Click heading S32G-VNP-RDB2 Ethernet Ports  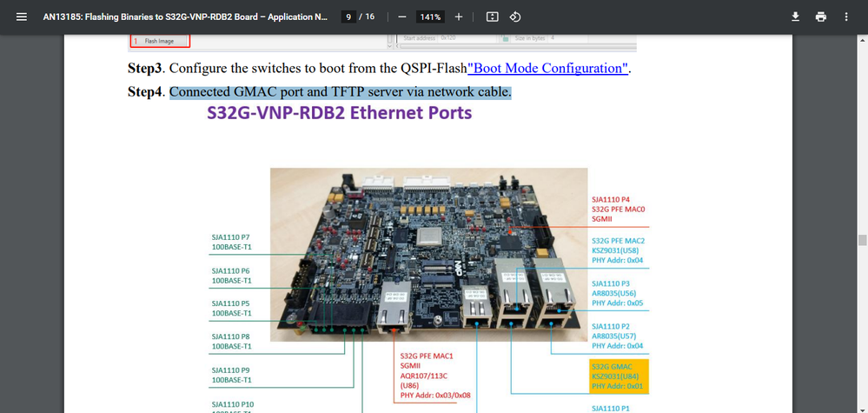340,113
